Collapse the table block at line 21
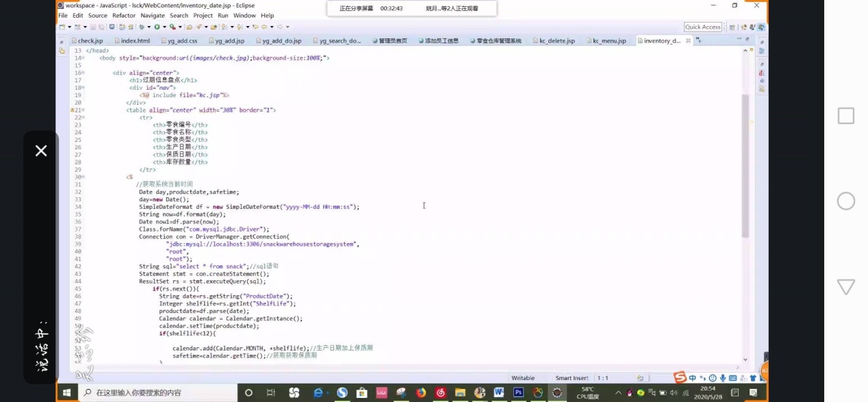Viewport: 868px width, 402px height. click(x=83, y=110)
